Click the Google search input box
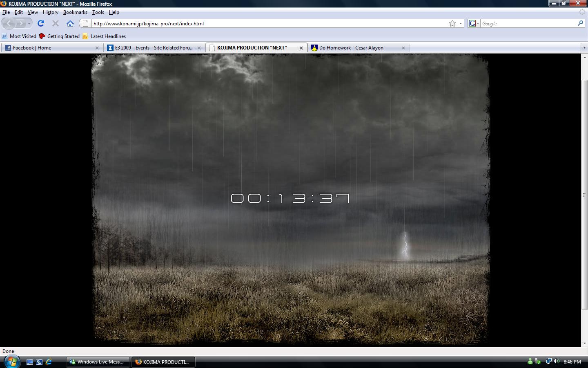588x368 pixels. coord(528,23)
